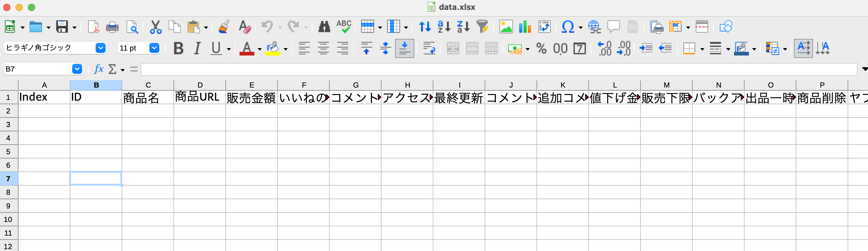
Task: Activate Clone Formatting paintbrush
Action: [x=224, y=27]
